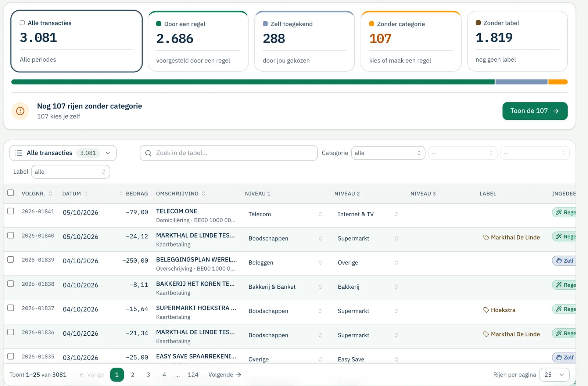The height and width of the screenshot is (386, 588).
Task: Tick the checkbox for row 2026-01838
Action: tap(11, 284)
